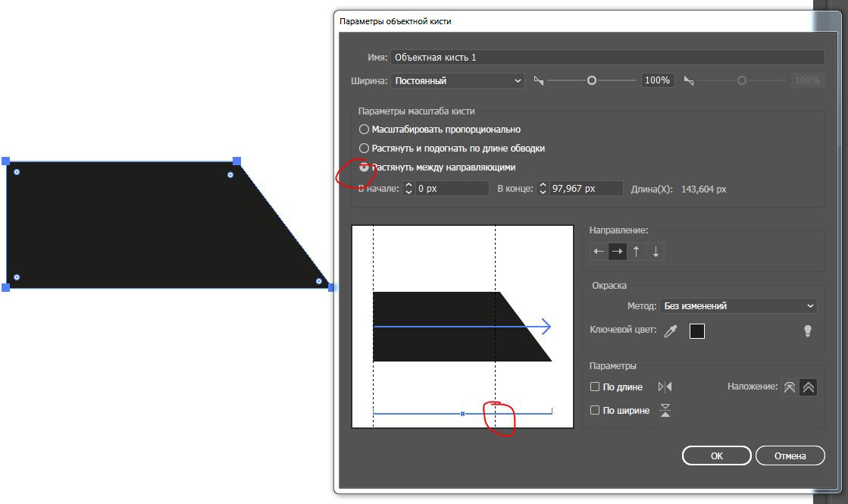Click the bottom-left anchor point of shape

coord(6,288)
